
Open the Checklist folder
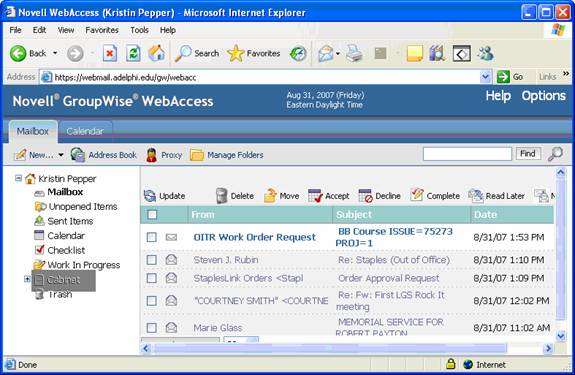(x=59, y=250)
